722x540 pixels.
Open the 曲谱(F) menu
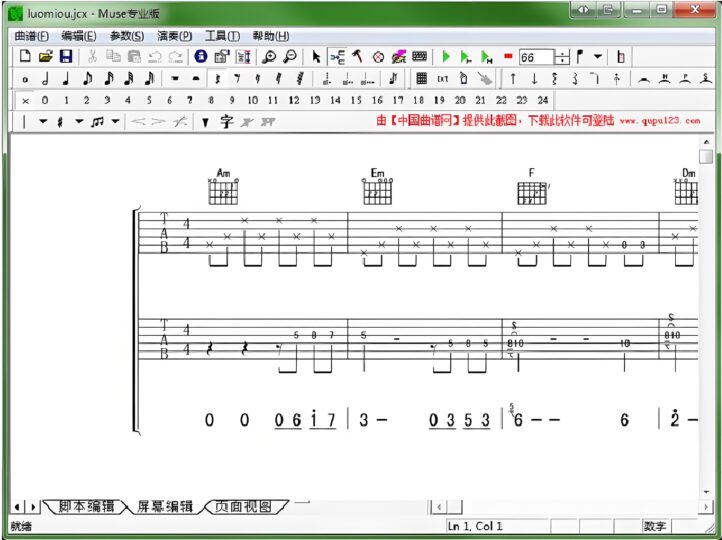tap(31, 36)
